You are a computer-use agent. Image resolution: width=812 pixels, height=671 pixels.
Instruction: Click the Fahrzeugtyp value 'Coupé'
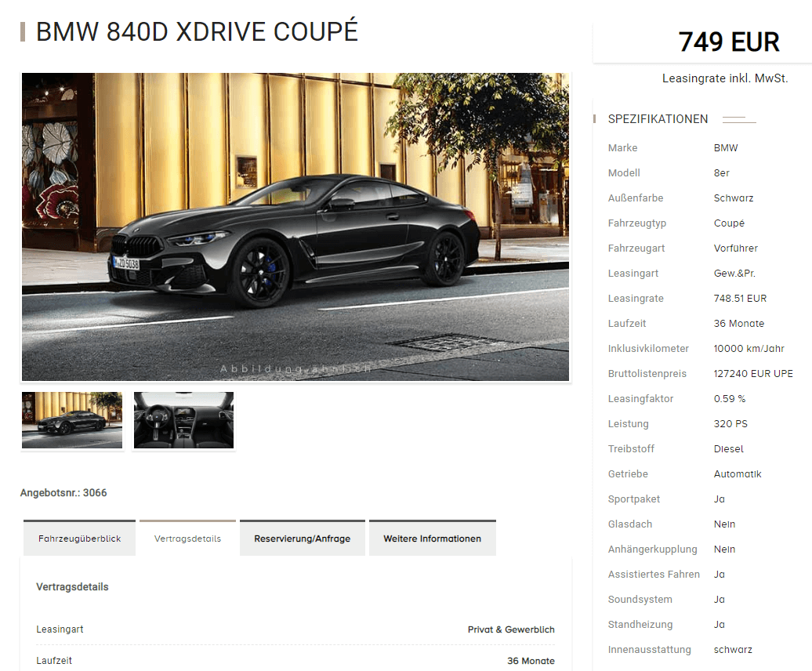pos(729,223)
